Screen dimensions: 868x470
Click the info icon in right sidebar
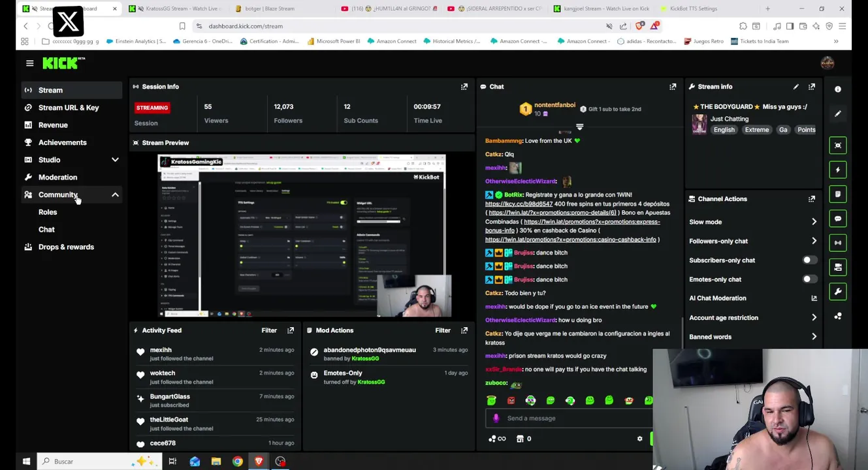point(838,89)
